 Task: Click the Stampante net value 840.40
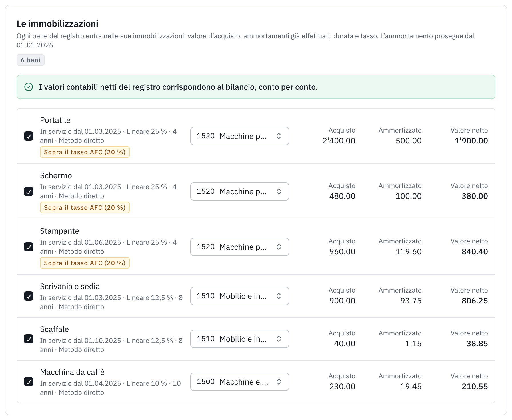(475, 251)
